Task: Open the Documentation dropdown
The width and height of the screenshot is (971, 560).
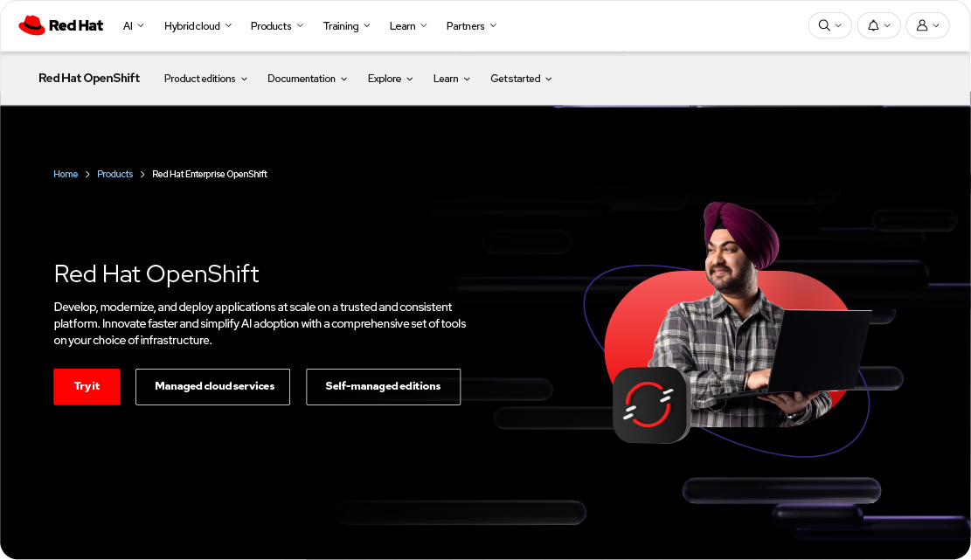Action: coord(307,79)
